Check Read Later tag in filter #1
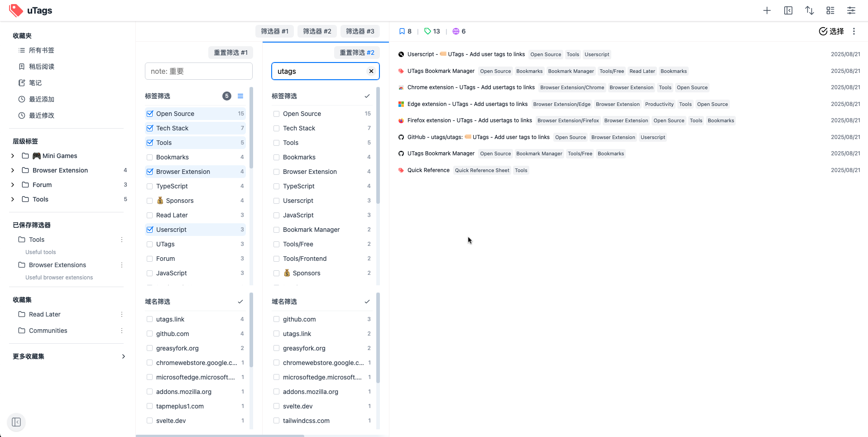Screen dimensions: 868x437 [x=150, y=215]
